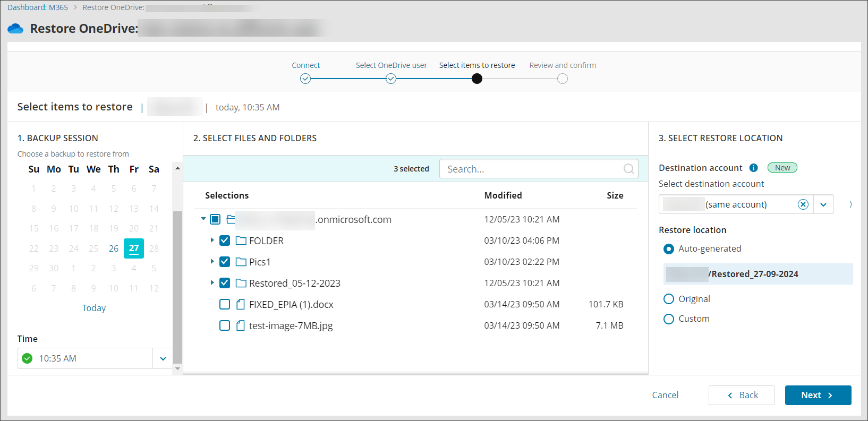Go to the Select OneDrive user step
Image resolution: width=868 pixels, height=421 pixels.
tap(391, 79)
